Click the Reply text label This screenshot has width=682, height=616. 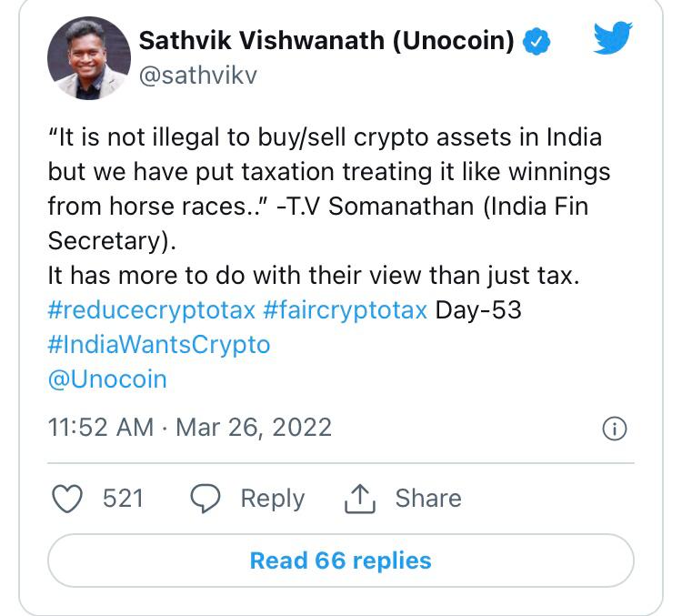click(x=272, y=499)
